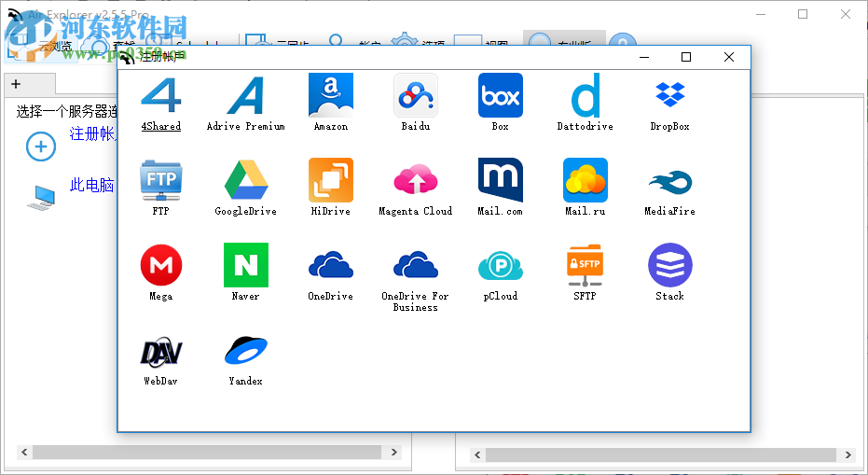Select the 4Shared cloud service icon
This screenshot has width=868, height=475.
[160, 95]
